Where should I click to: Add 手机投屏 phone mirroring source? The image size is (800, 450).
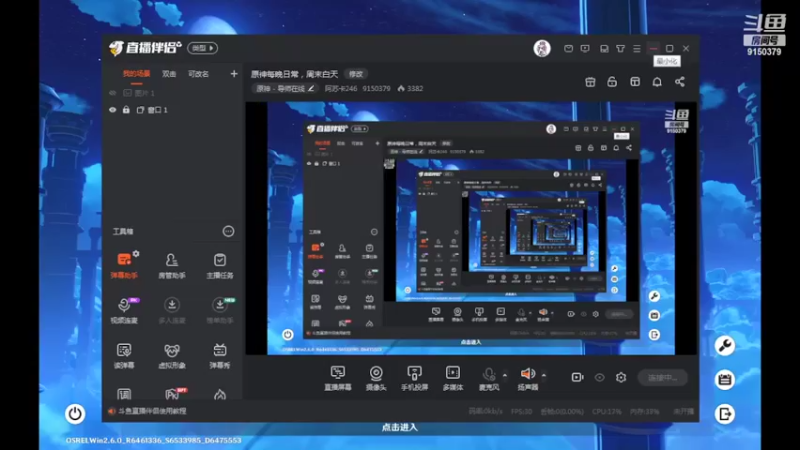coord(414,378)
